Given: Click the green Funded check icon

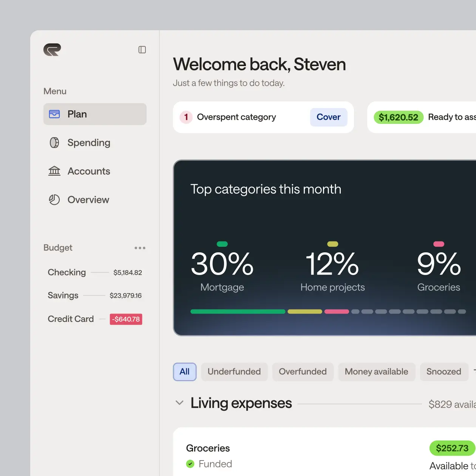Looking at the screenshot, I should tap(190, 464).
